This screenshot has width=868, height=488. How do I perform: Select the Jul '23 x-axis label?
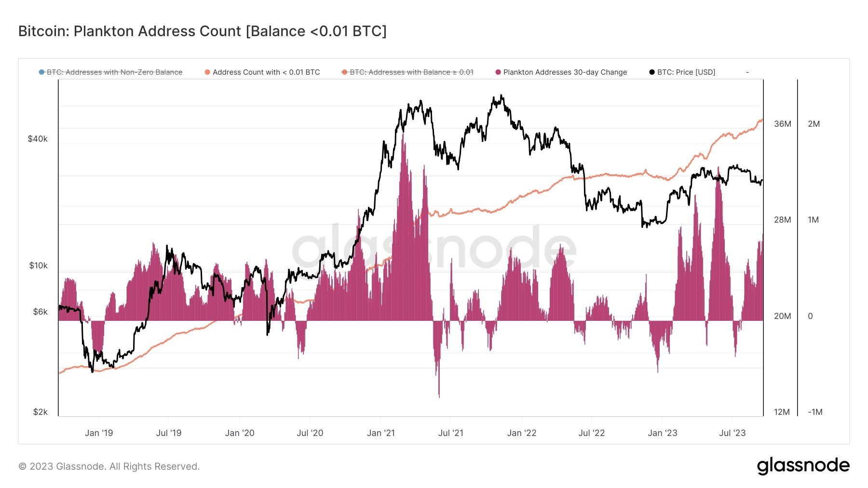(x=732, y=433)
